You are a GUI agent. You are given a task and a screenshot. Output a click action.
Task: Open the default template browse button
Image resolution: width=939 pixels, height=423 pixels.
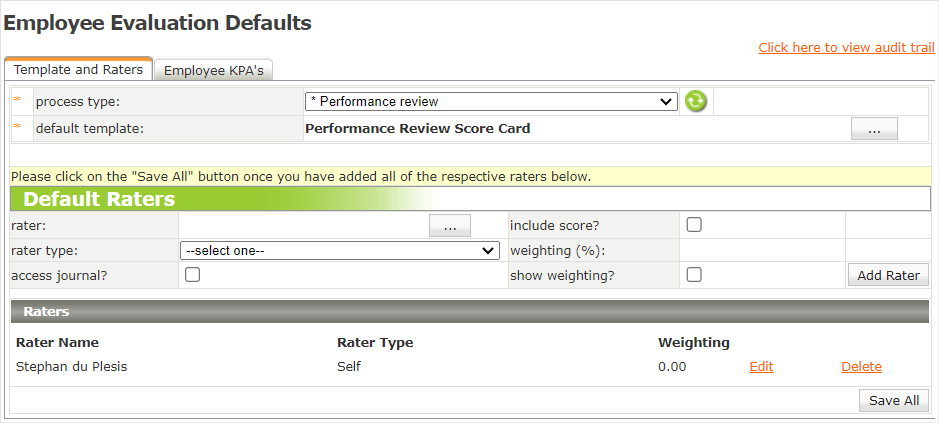pos(874,129)
